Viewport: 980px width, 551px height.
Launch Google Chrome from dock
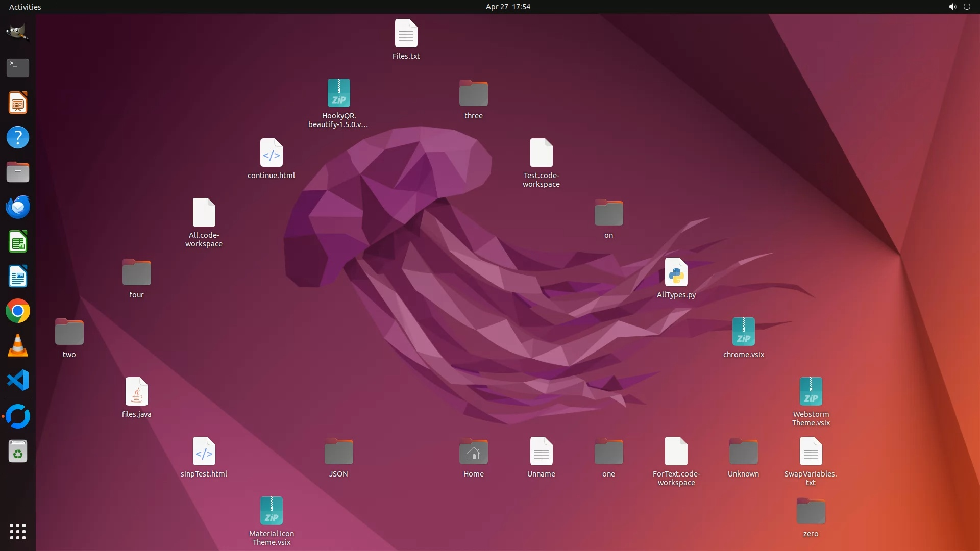pos(17,311)
